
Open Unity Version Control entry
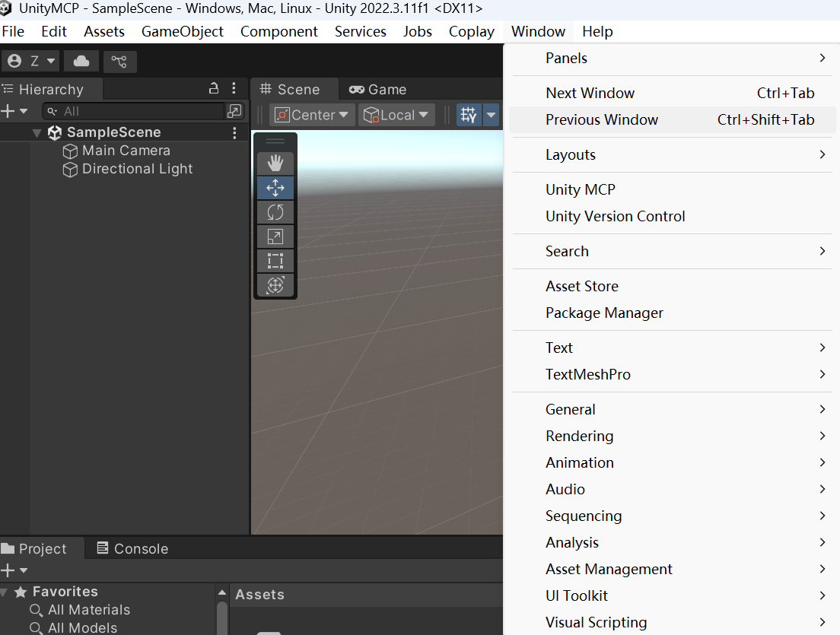click(x=672, y=216)
